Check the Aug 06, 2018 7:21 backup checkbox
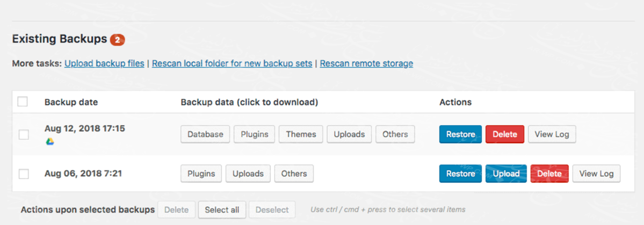 pyautogui.click(x=24, y=173)
